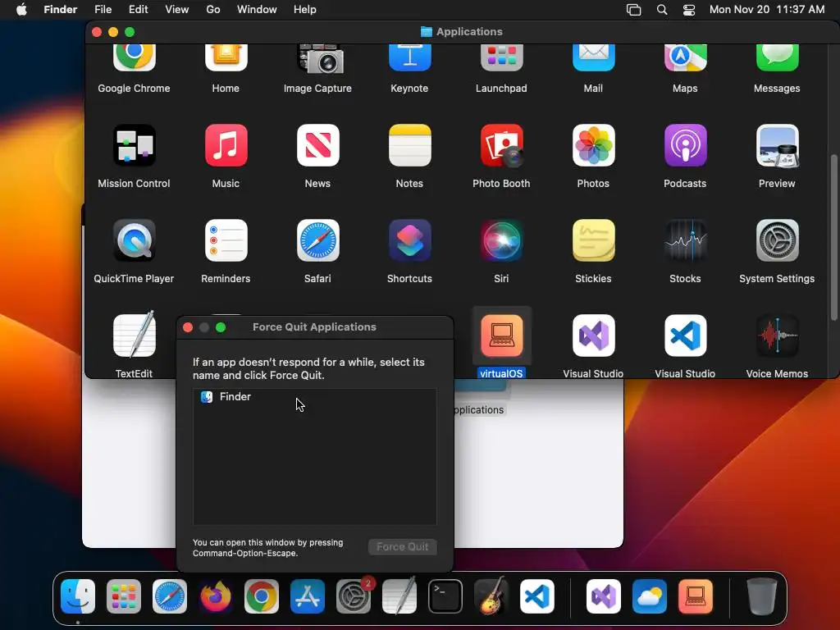Close the Force Quit Applications window
This screenshot has height=630, width=840.
tap(188, 327)
